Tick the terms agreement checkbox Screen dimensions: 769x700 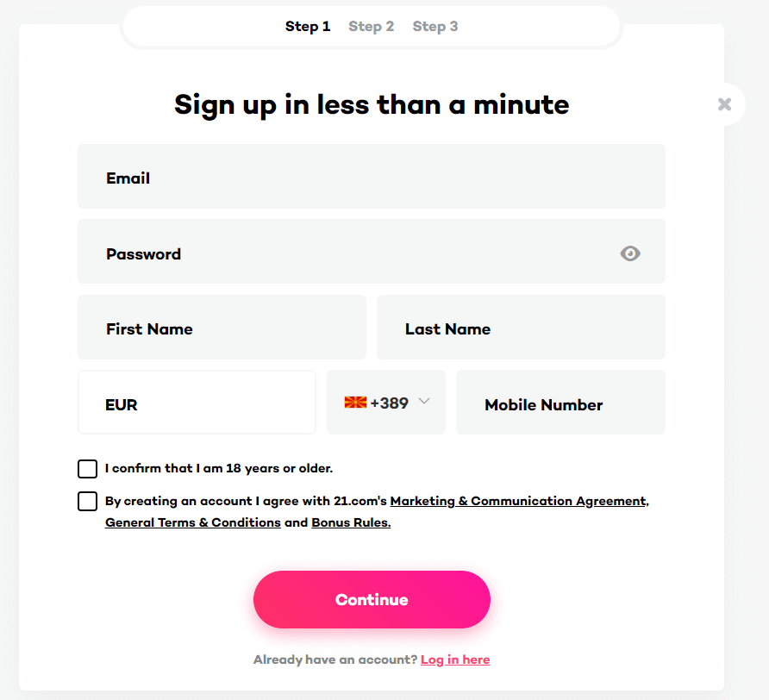click(87, 502)
